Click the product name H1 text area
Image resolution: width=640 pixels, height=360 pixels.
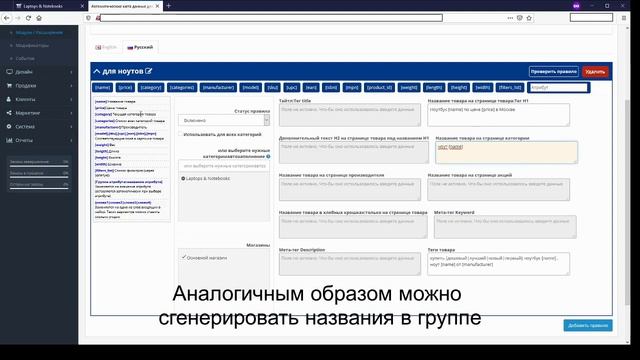pos(498,115)
